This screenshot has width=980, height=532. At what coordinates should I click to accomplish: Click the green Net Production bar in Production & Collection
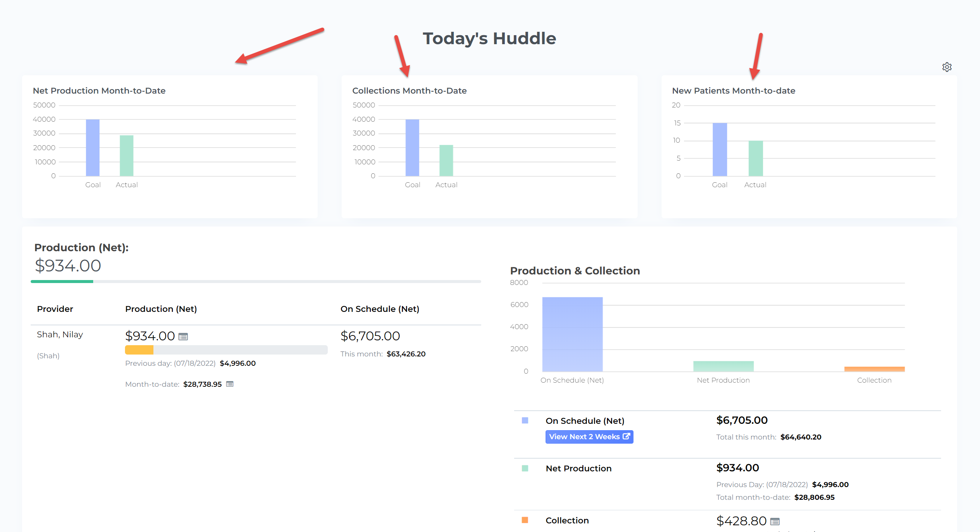tap(723, 366)
